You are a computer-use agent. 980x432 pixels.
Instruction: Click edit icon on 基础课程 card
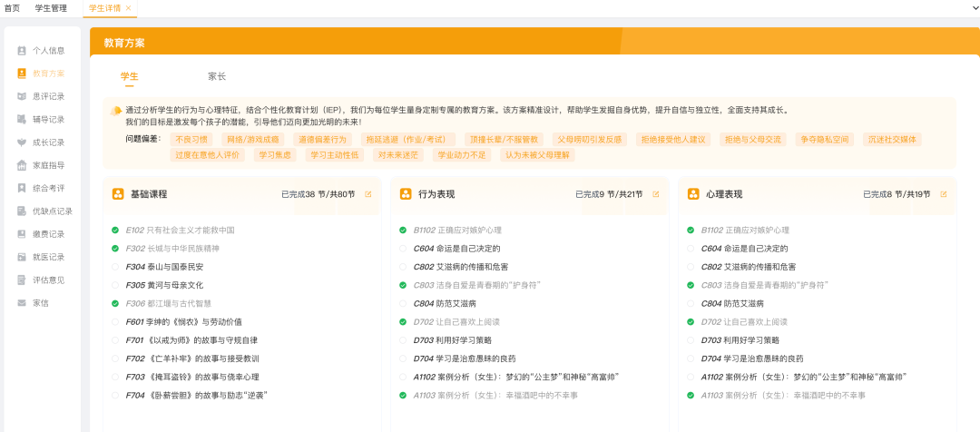[368, 194]
